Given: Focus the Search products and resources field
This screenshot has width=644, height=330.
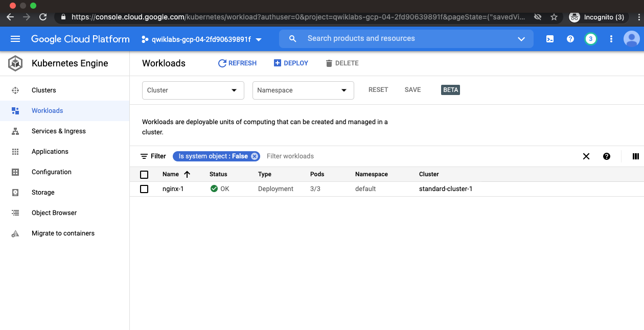Looking at the screenshot, I should [406, 39].
